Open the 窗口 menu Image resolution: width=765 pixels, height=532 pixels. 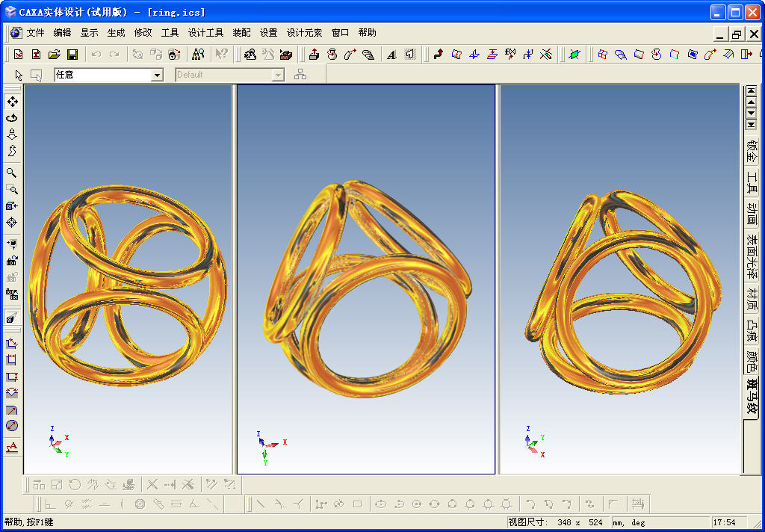pos(340,33)
